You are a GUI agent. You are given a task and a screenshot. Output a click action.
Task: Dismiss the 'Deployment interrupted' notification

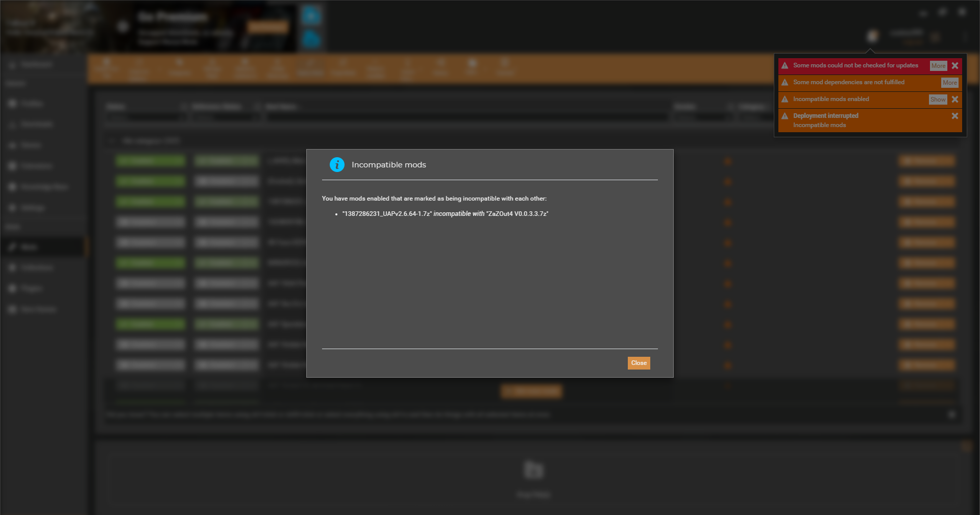coord(955,116)
